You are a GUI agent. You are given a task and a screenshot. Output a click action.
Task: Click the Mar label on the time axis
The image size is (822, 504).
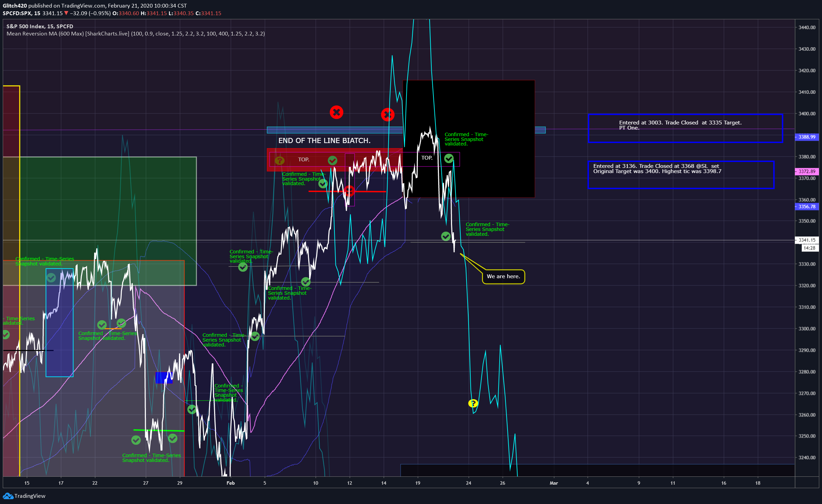(554, 483)
